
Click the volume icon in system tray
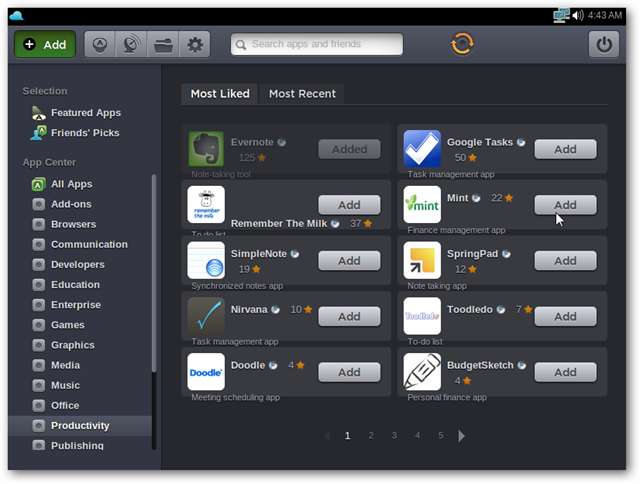(x=579, y=15)
